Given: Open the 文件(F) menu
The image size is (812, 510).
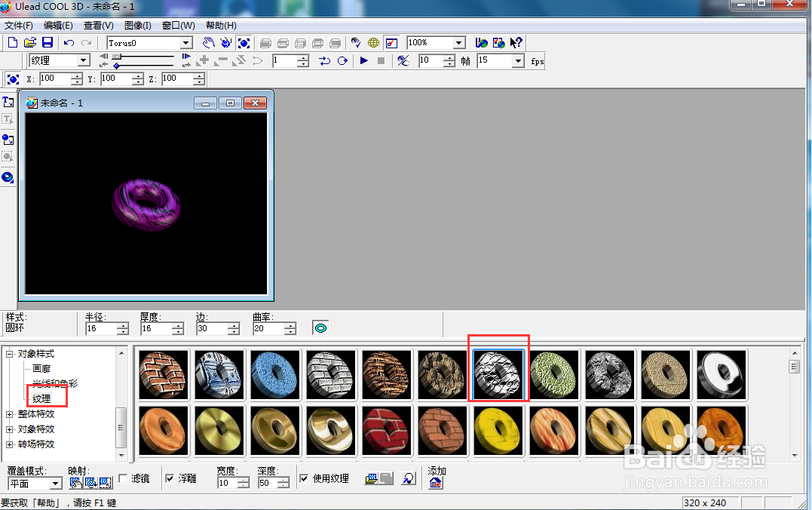Looking at the screenshot, I should click(19, 26).
